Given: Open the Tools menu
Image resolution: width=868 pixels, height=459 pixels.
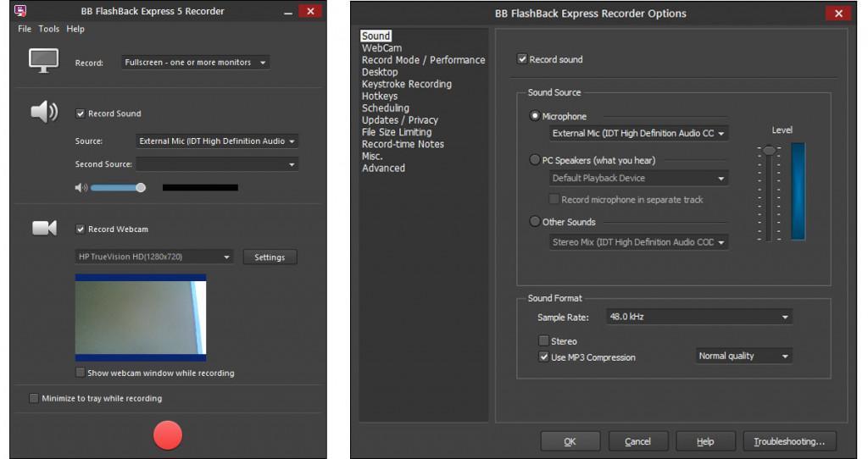Looking at the screenshot, I should tap(48, 29).
